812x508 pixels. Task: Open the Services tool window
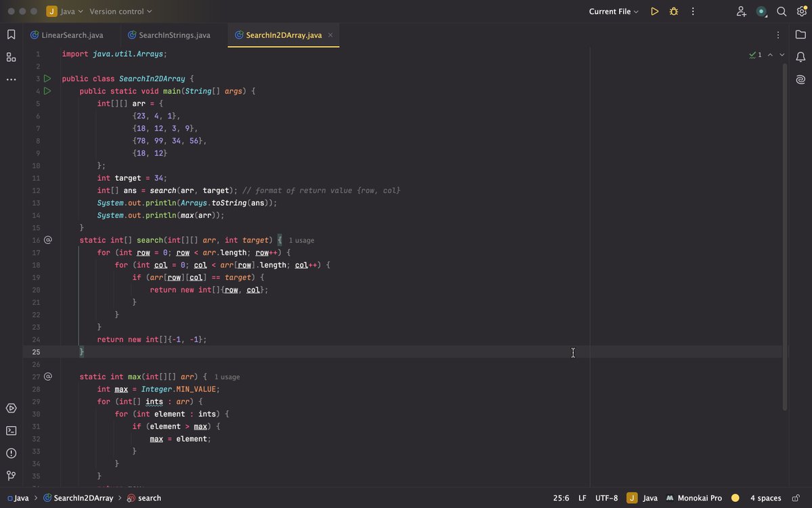pyautogui.click(x=11, y=408)
